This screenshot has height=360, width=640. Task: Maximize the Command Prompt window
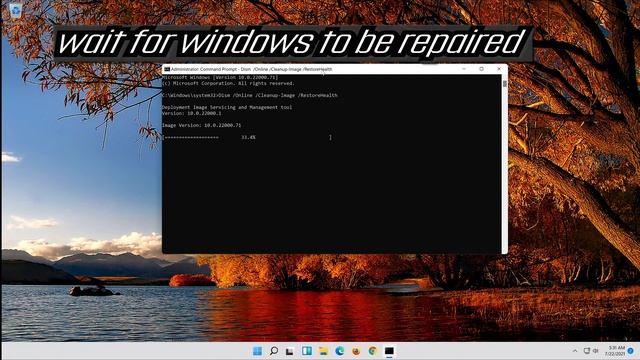(482, 69)
